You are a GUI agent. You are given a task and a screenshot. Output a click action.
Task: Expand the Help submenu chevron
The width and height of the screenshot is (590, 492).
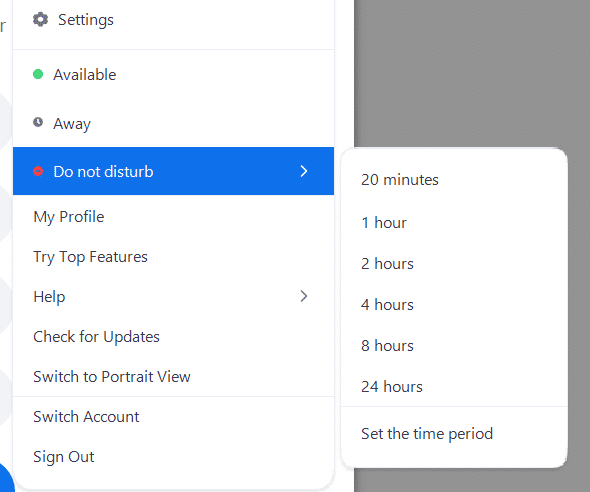point(304,296)
